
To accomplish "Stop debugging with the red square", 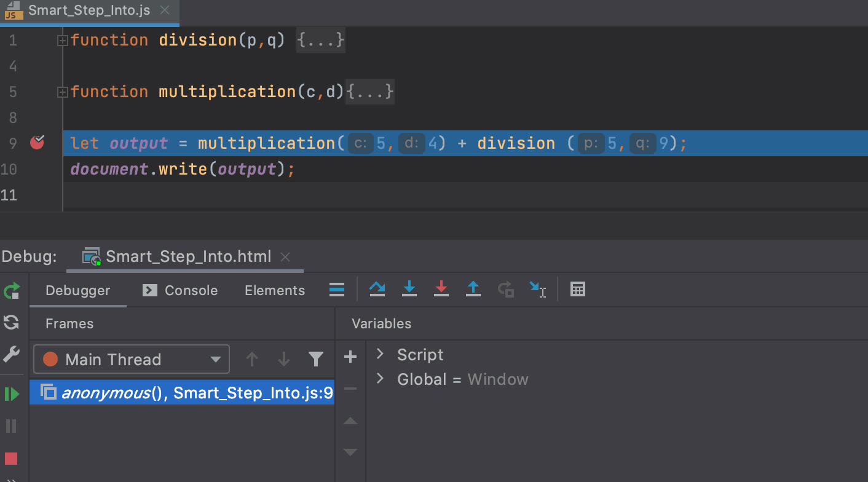I will 11,459.
